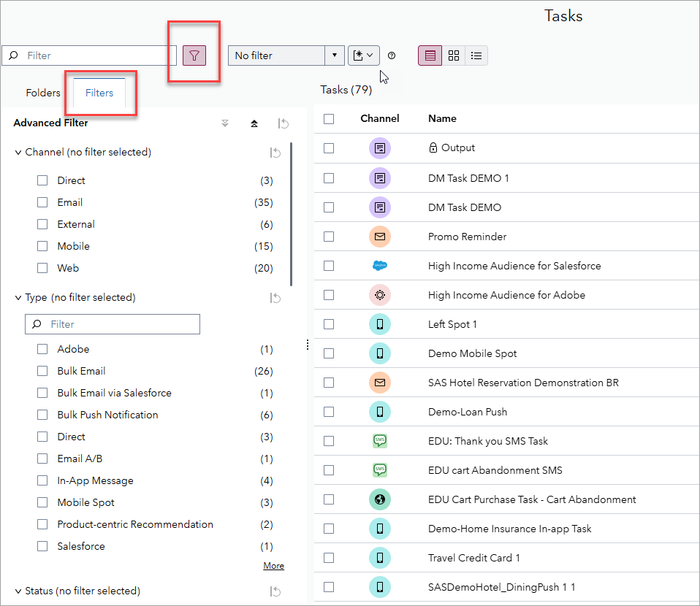
Task: Switch to the Folders tab
Action: 43,93
